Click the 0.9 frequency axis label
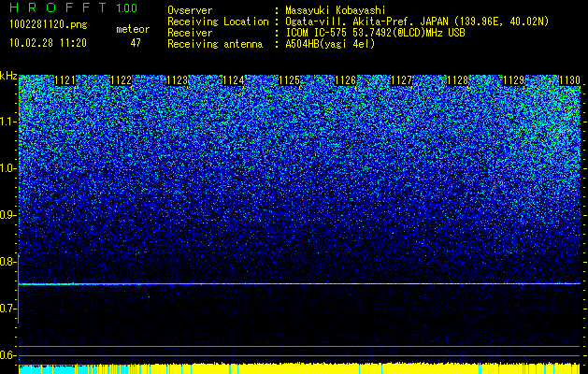Image resolution: width=588 pixels, height=374 pixels. 7,215
